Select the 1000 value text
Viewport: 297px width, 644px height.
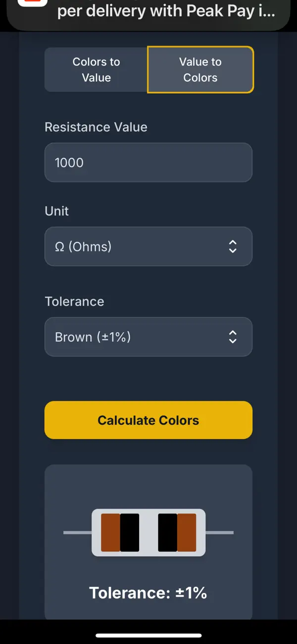tap(68, 162)
